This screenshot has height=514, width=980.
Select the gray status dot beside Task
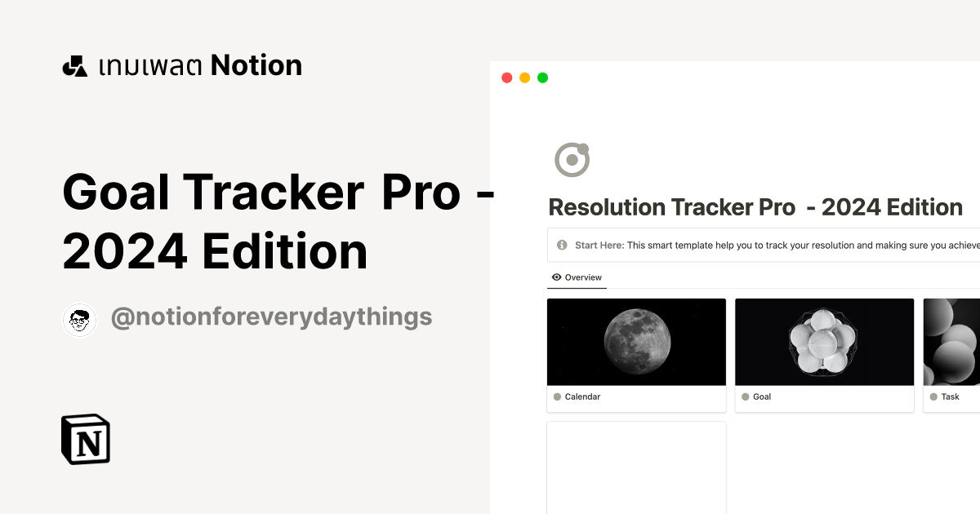tap(933, 397)
